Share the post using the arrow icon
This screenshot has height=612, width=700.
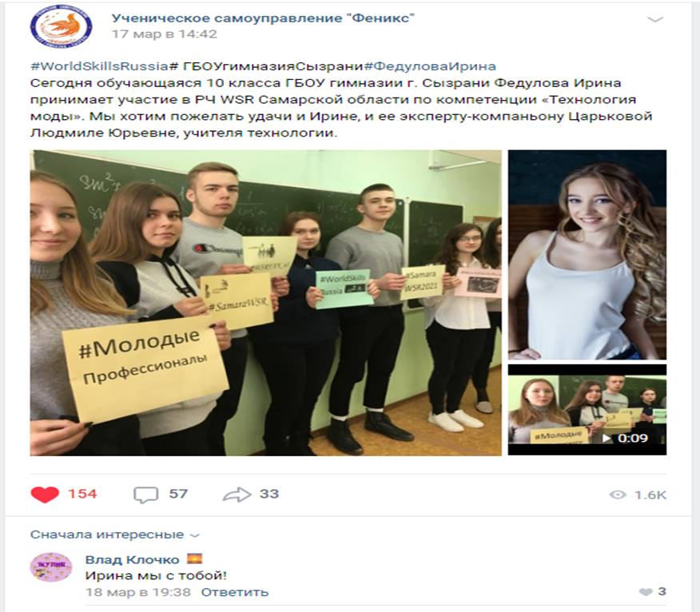click(237, 495)
